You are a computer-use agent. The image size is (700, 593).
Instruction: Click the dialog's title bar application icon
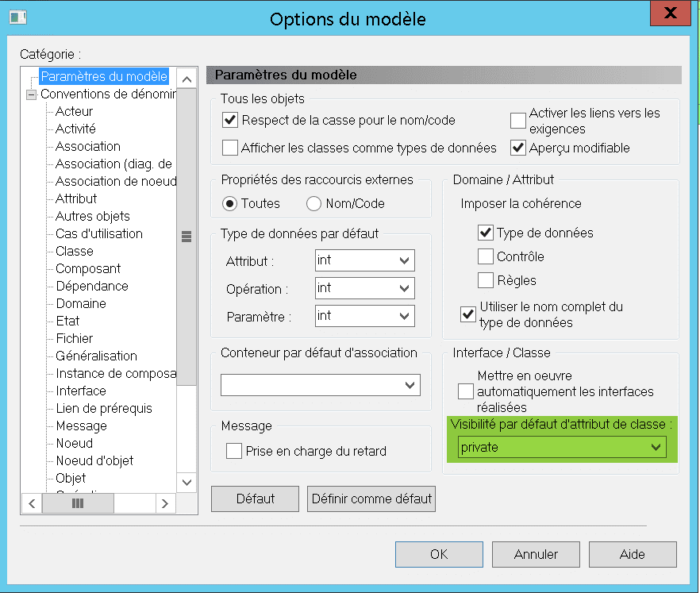[x=17, y=17]
